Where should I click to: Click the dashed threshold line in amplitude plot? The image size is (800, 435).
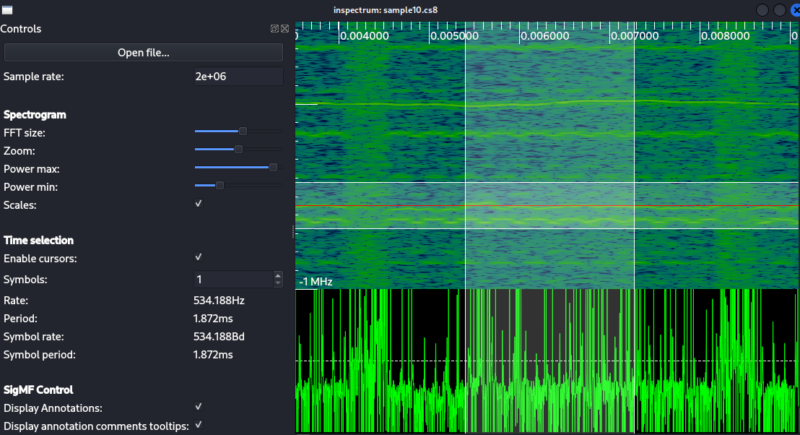click(x=547, y=361)
